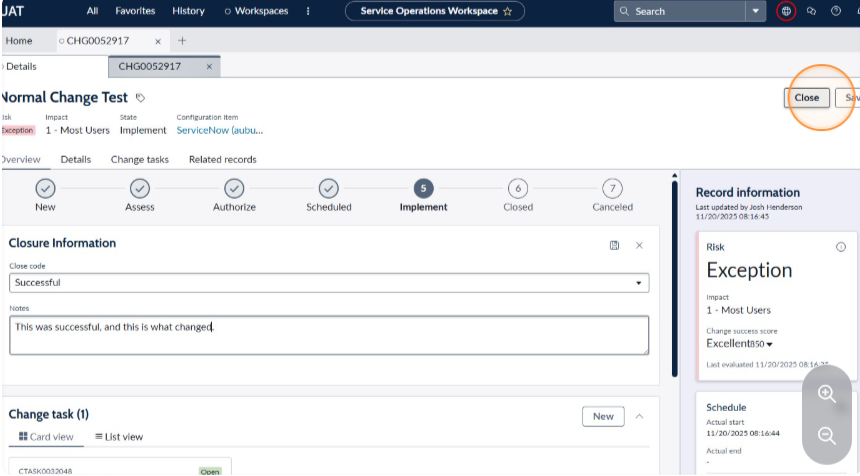
Task: Open the Risk info icon
Action: (x=840, y=247)
